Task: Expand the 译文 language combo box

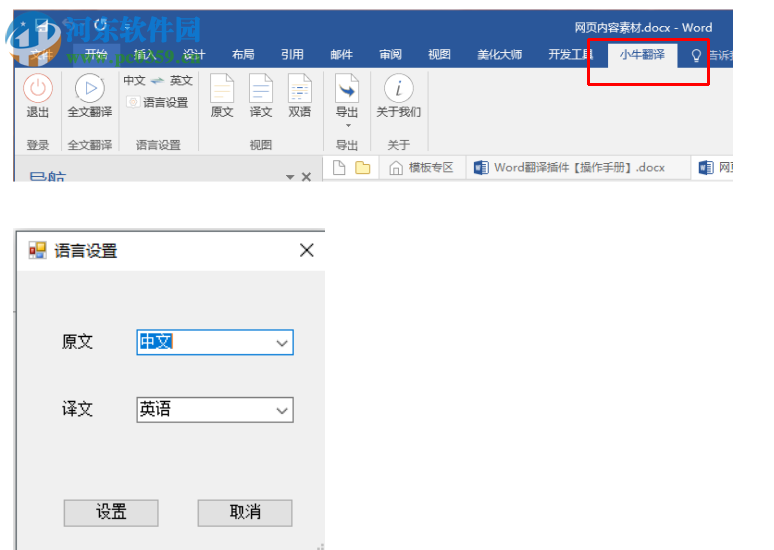Action: tap(282, 410)
